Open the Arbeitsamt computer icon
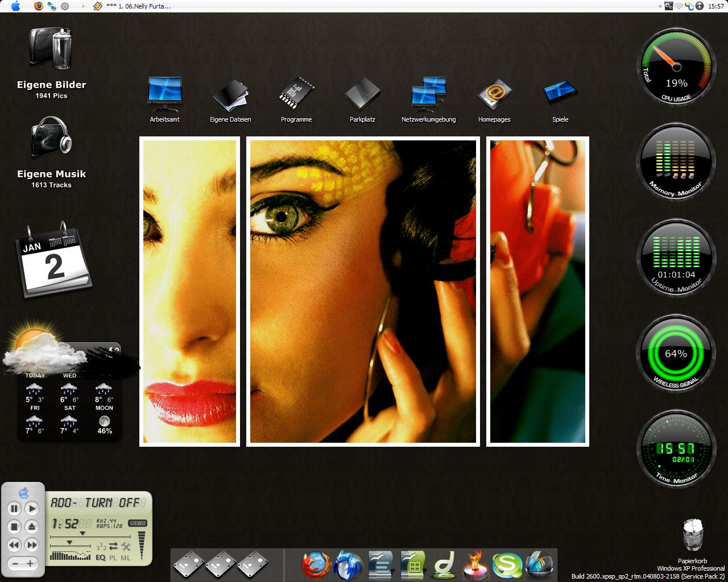 tap(164, 94)
